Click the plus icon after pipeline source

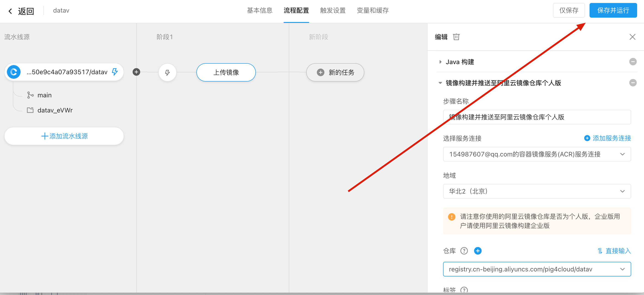tap(136, 72)
